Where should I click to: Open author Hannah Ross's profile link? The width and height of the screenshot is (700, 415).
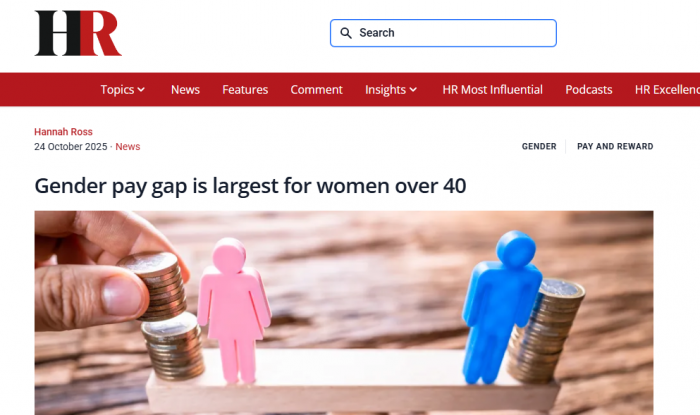(63, 132)
